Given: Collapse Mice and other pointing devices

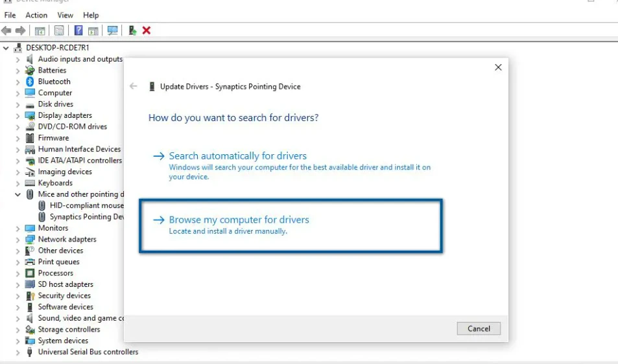Looking at the screenshot, I should 18,194.
